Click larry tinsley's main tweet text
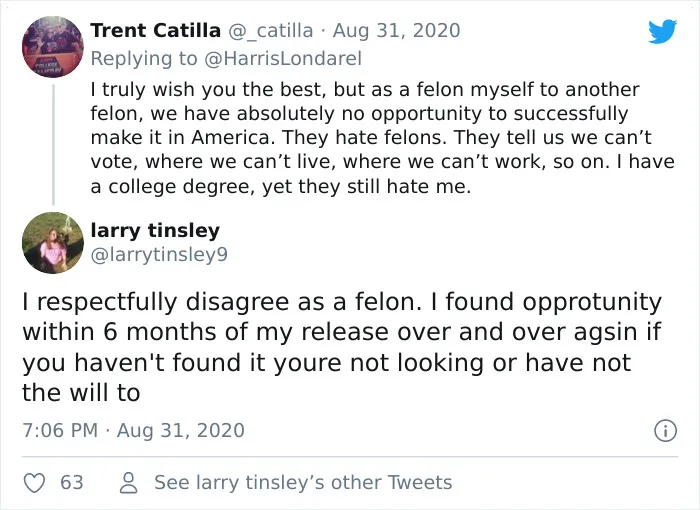The image size is (700, 510). pyautogui.click(x=342, y=347)
